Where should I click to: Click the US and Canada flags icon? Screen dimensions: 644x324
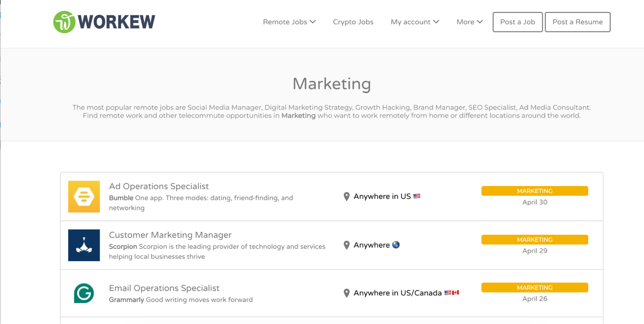point(452,293)
